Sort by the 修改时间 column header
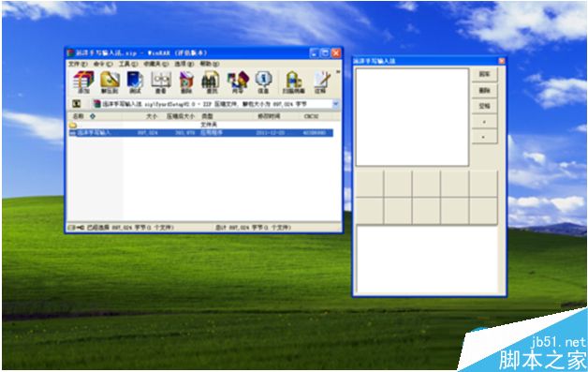The width and height of the screenshot is (588, 372). 269,116
